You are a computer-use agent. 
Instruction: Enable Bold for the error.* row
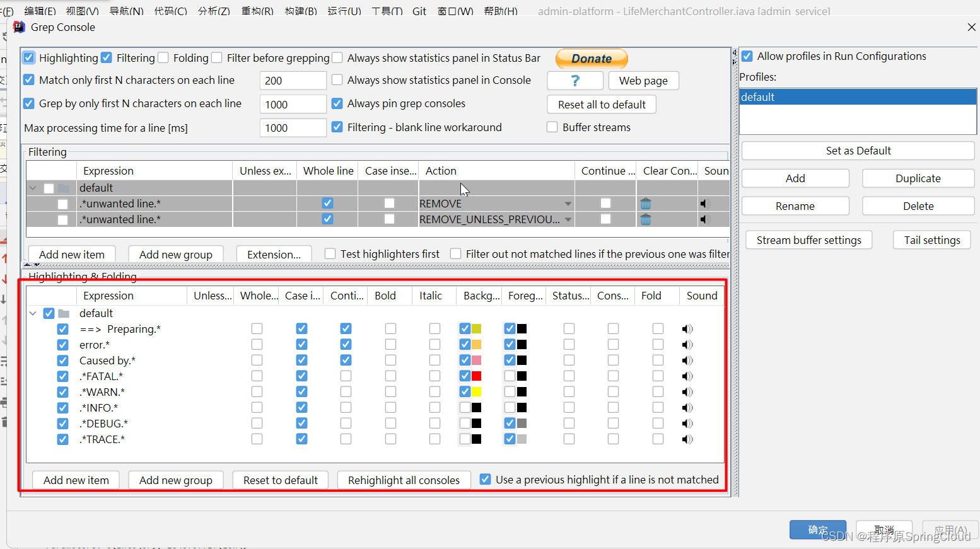pyautogui.click(x=391, y=345)
